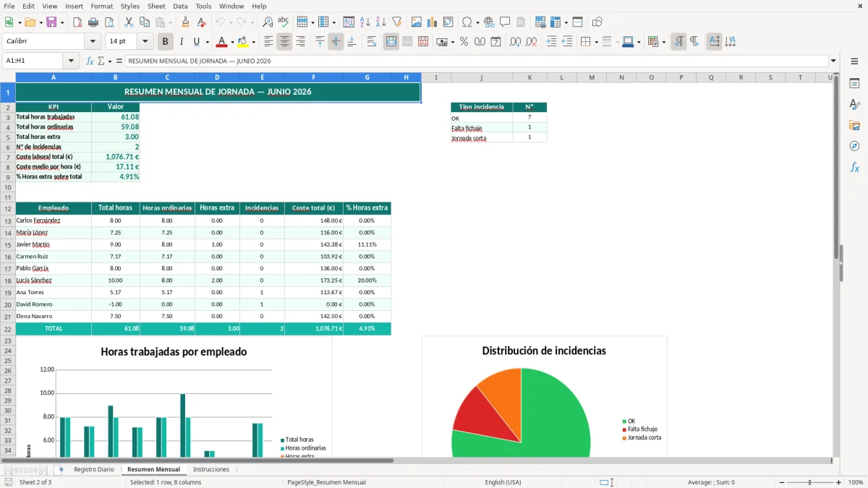Toggle Center Vertically alignment
This screenshot has width=868, height=488.
click(x=336, y=42)
